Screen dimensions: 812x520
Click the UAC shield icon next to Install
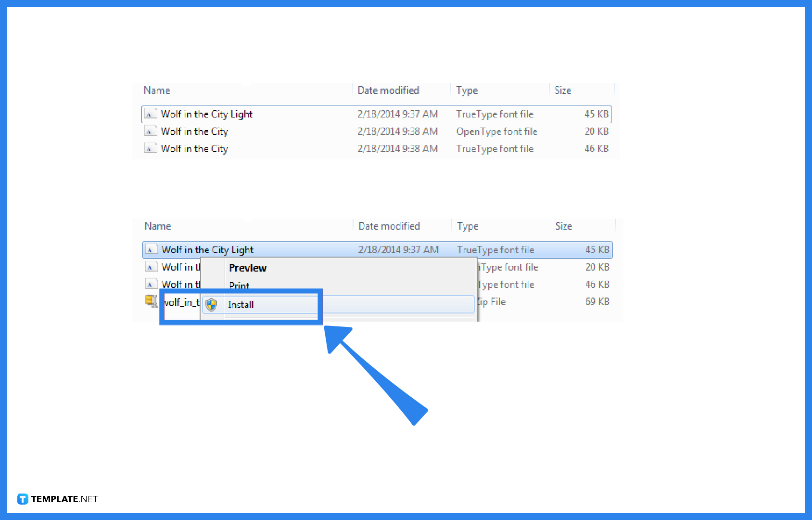212,304
